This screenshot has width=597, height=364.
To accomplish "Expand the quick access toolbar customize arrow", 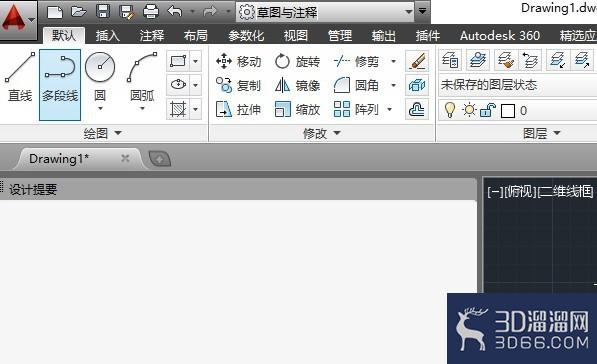I will pos(422,11).
